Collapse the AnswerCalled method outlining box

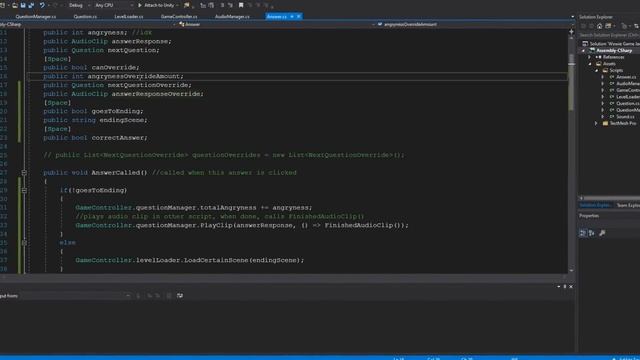click(x=24, y=173)
